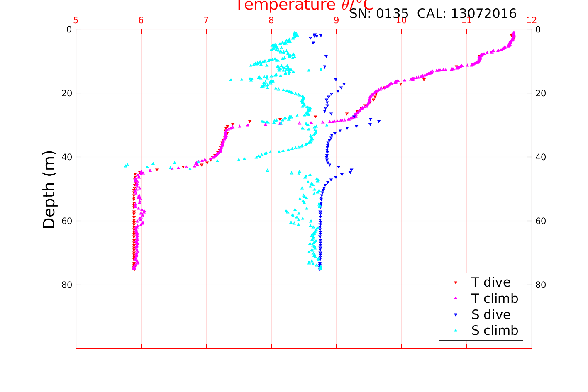Click the 'S dive' legend label
The height and width of the screenshot is (392, 588).
pos(491,315)
